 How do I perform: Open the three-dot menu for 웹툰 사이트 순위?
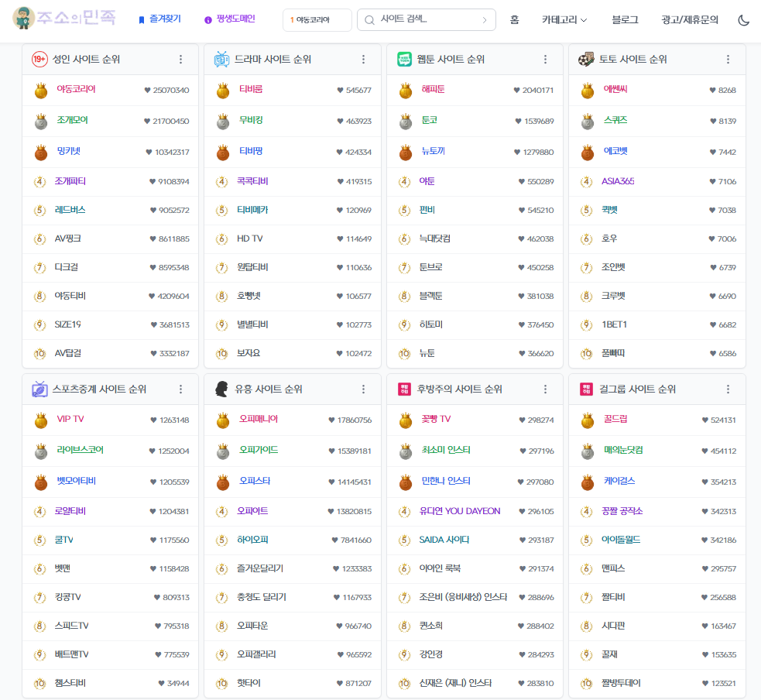tap(545, 60)
